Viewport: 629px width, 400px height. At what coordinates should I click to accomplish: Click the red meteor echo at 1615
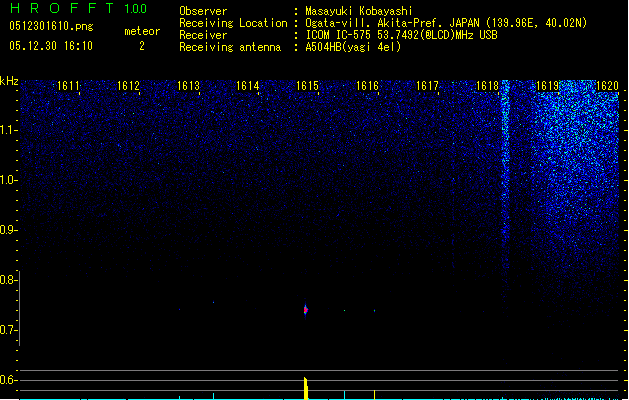(x=306, y=310)
